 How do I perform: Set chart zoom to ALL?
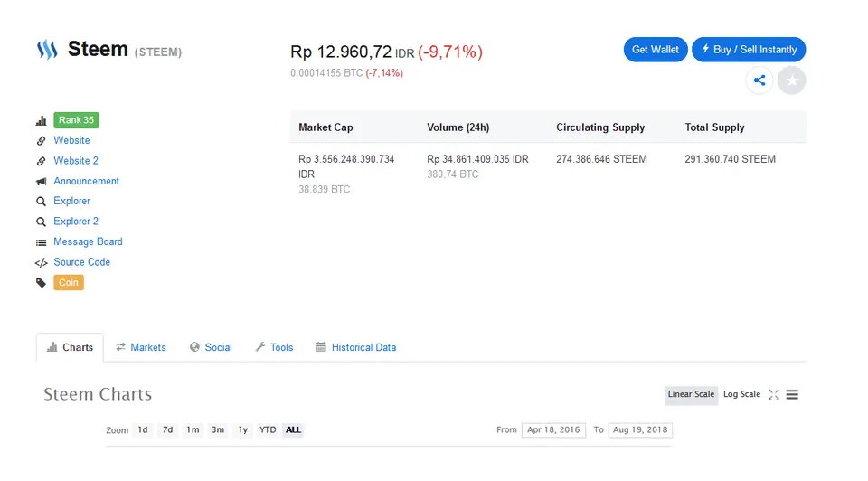293,430
